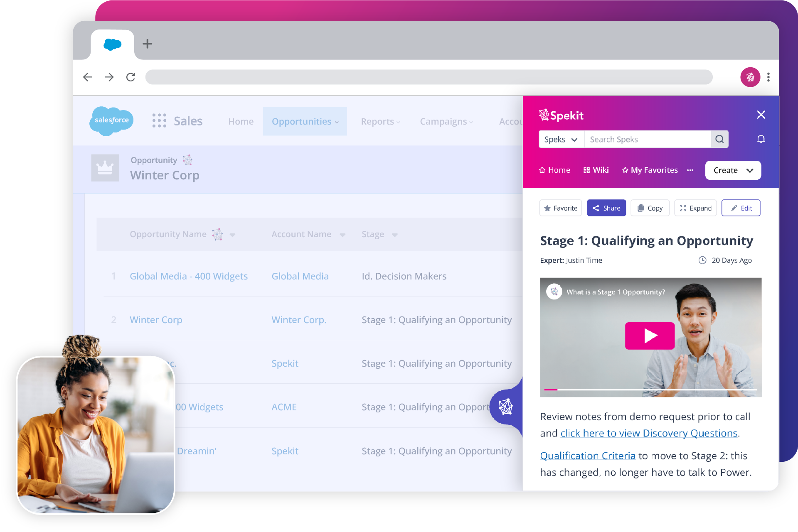Reload the page with the refresh icon

(x=131, y=77)
